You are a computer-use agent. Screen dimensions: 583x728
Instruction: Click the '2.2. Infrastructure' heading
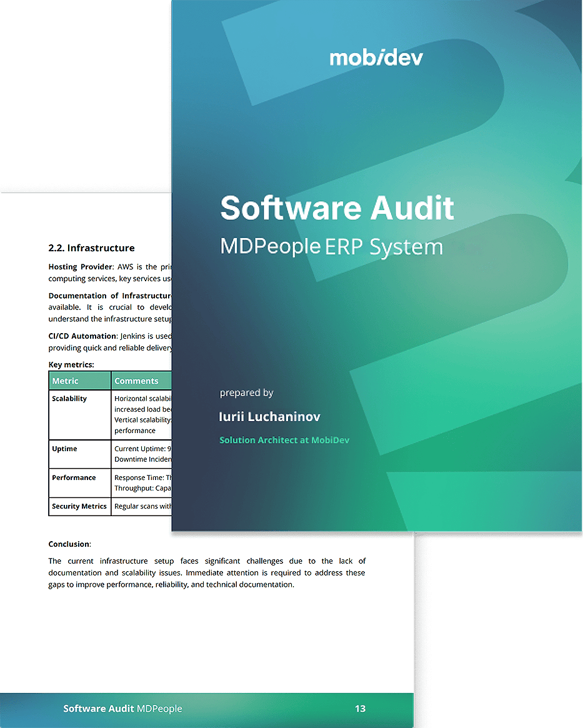click(x=91, y=248)
